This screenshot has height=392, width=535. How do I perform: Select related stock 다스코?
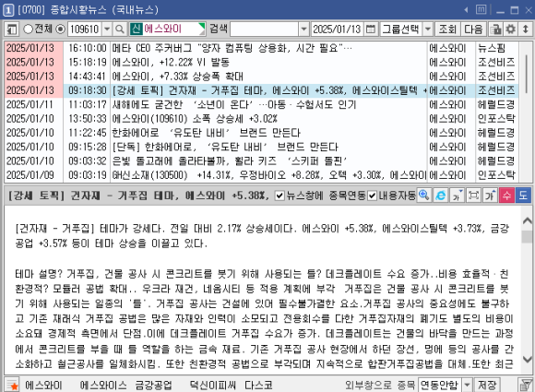point(258,386)
